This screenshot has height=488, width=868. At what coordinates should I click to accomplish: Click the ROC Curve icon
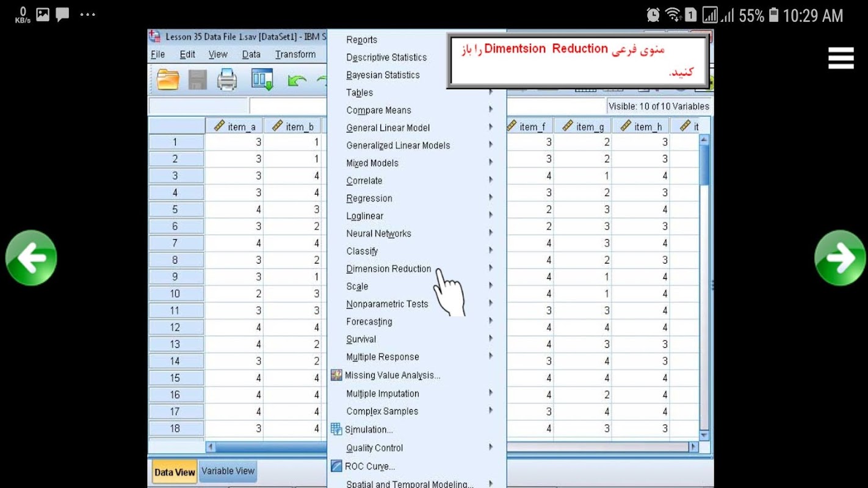(336, 466)
